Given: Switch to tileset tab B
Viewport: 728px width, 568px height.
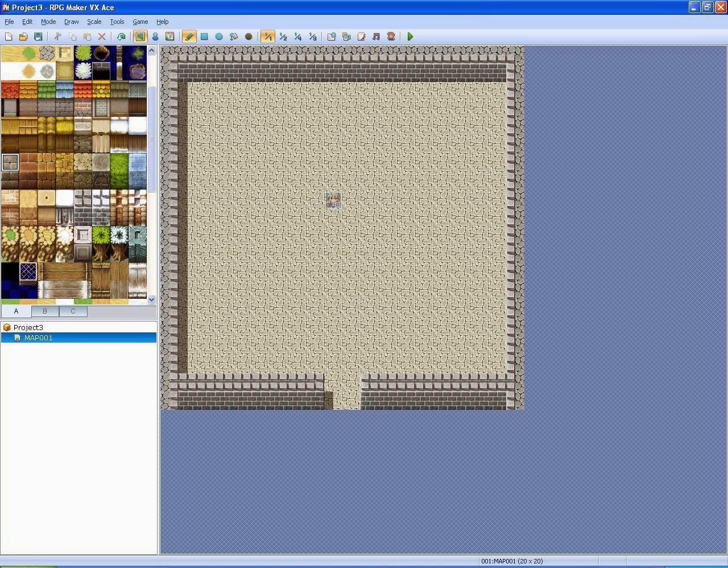Looking at the screenshot, I should point(45,311).
